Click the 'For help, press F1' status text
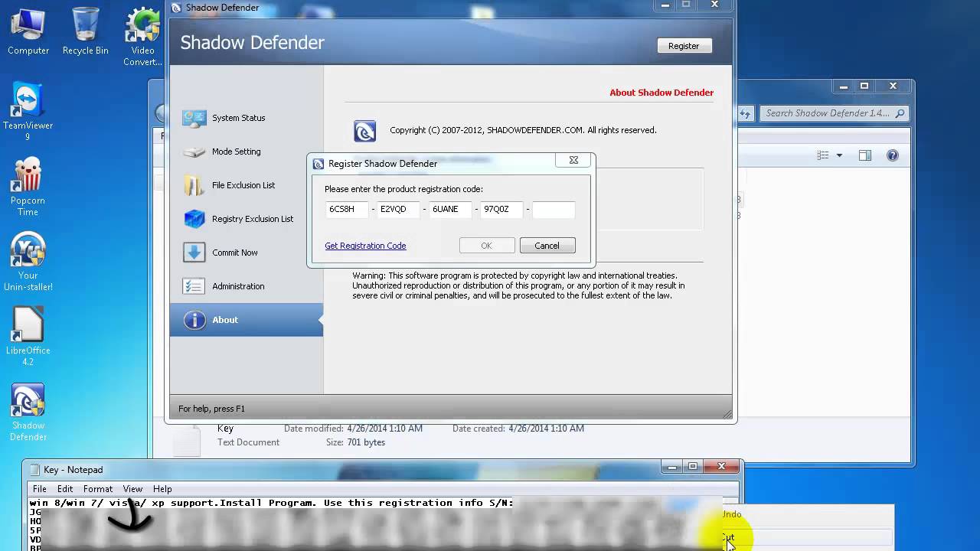Screen dimensions: 980x551 (x=211, y=409)
